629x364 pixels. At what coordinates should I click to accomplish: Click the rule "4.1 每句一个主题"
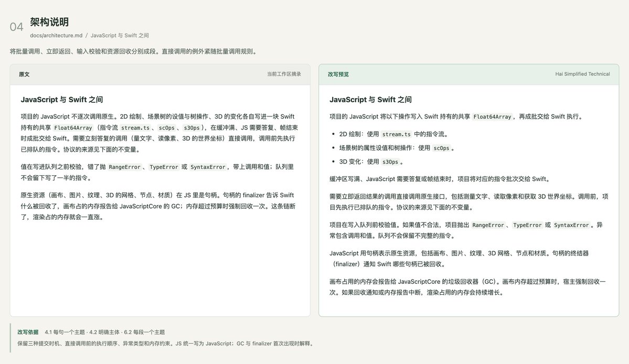click(65, 332)
